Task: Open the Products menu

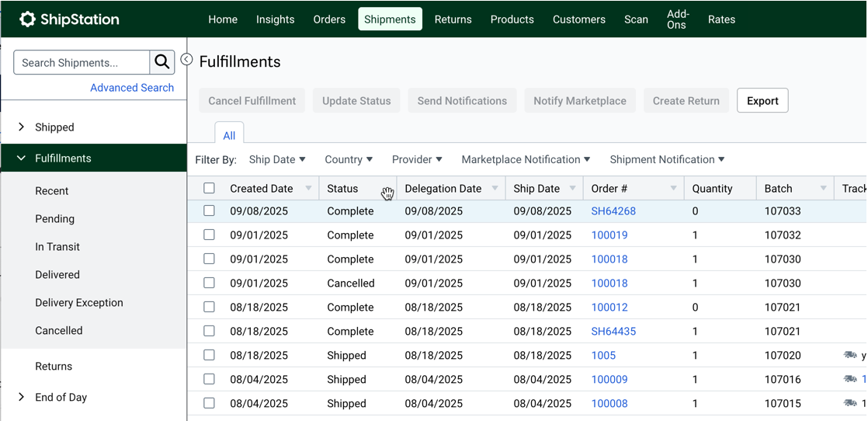Action: pos(512,19)
